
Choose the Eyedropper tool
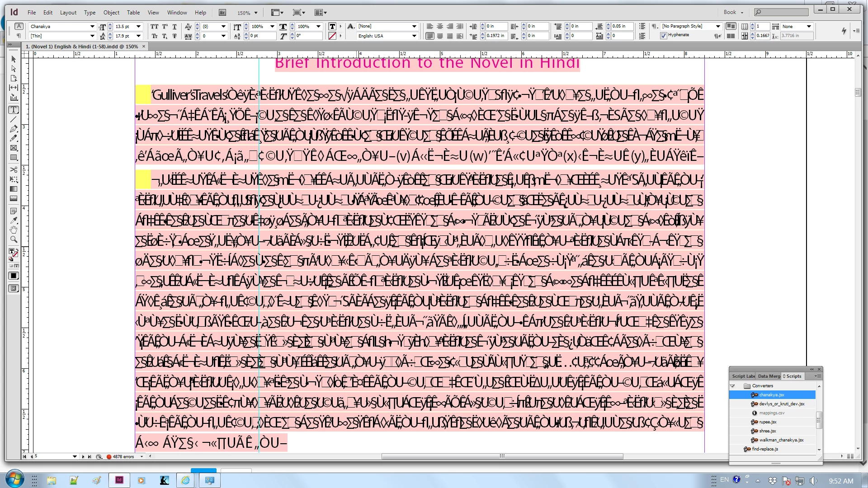(x=14, y=220)
